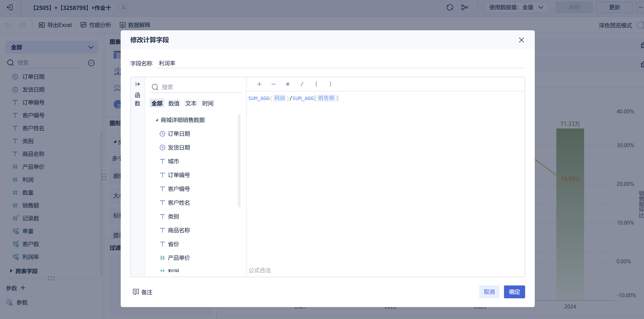Open the top-right more options ellipsis

[x=641, y=8]
